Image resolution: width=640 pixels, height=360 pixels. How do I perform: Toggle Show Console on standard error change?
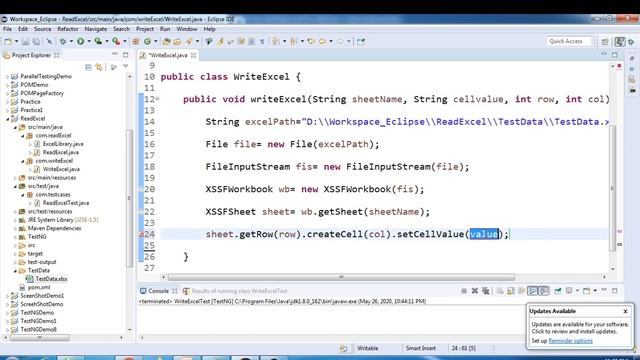(x=544, y=291)
